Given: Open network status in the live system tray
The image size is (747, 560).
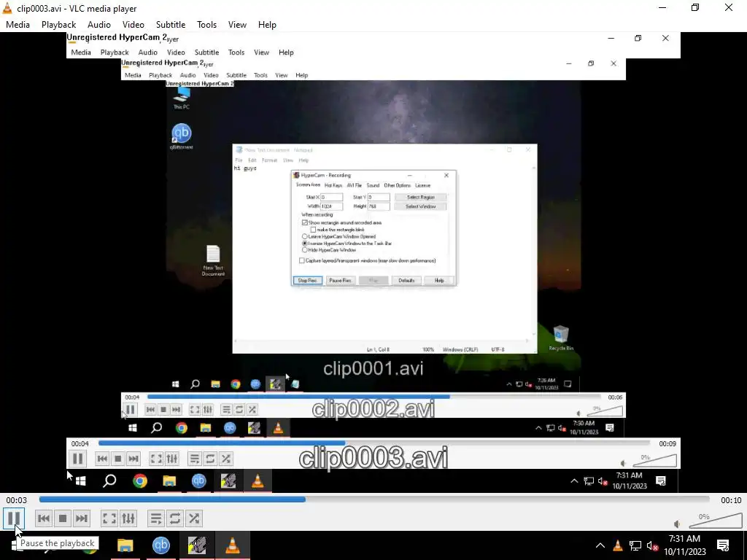Looking at the screenshot, I should pos(635,545).
